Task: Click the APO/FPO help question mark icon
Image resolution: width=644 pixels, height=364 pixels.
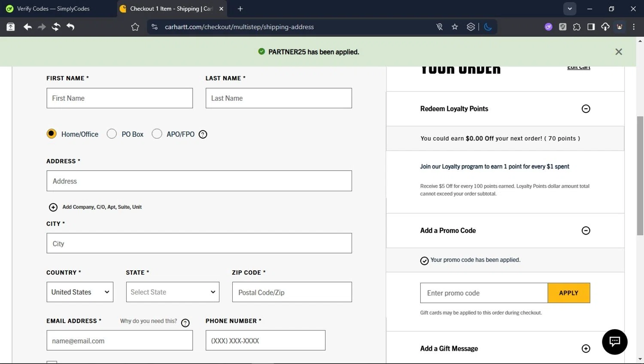Action: click(x=203, y=135)
